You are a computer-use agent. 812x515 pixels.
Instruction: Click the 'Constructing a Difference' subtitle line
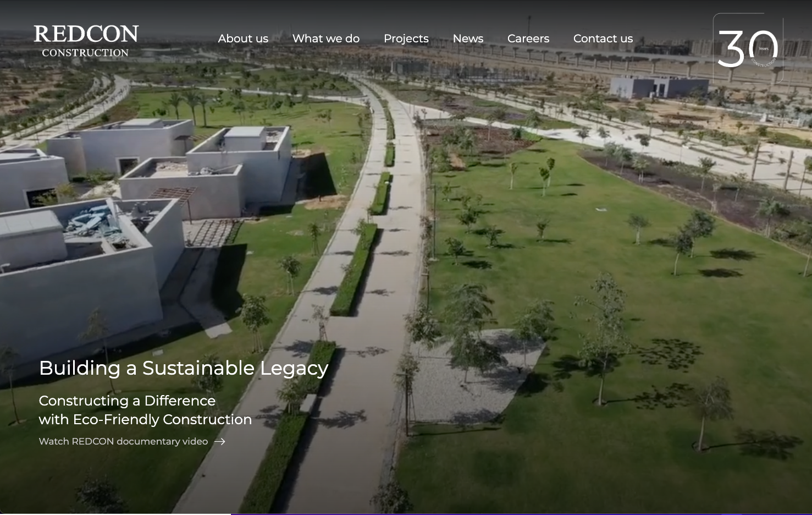pos(127,401)
